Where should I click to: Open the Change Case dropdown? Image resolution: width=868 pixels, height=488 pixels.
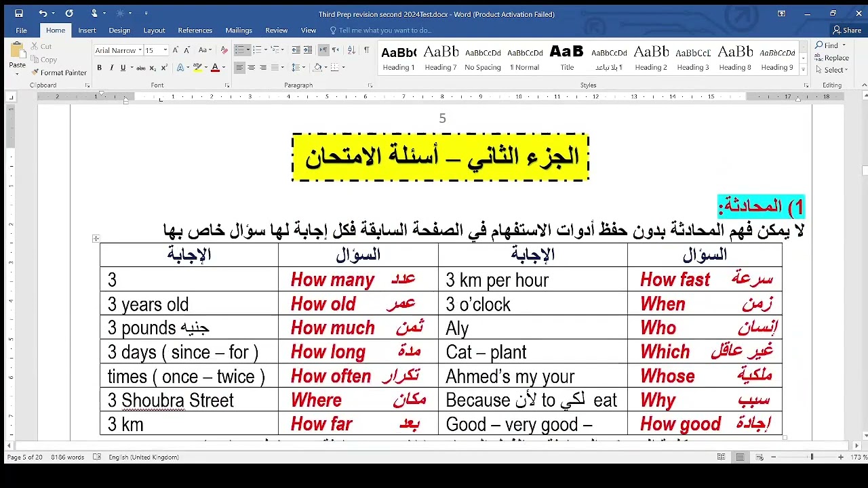[205, 50]
